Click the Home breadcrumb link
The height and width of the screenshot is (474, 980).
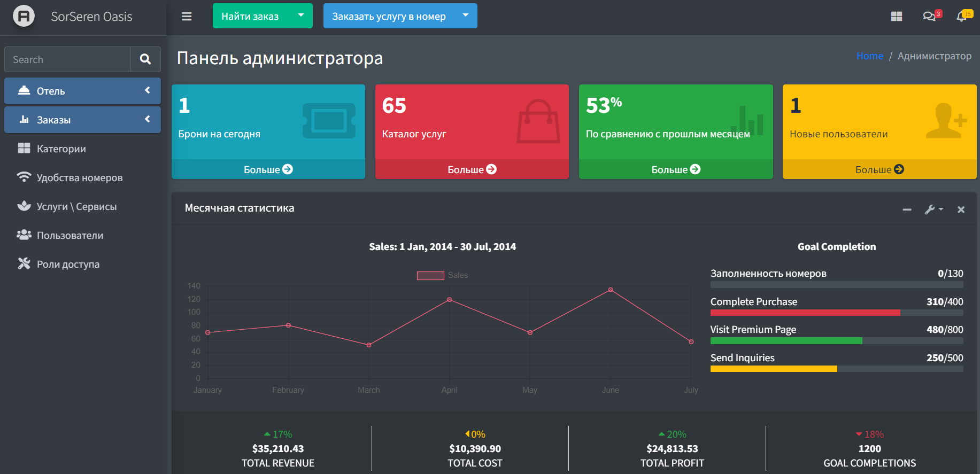(869, 56)
